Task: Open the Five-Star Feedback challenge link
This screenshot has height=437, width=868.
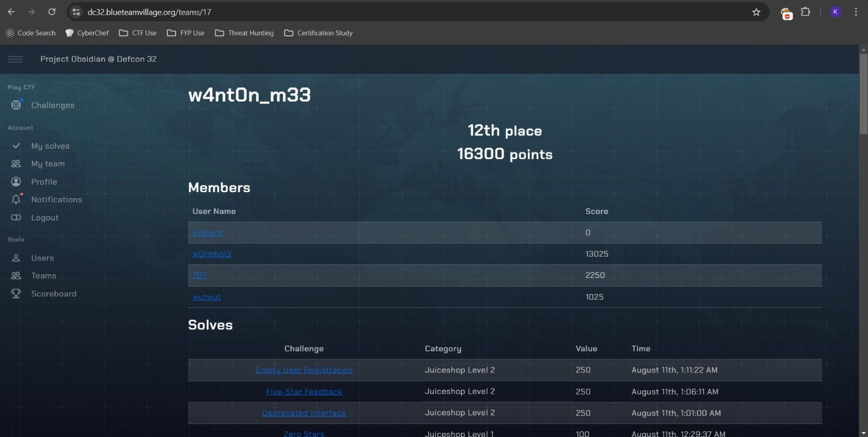Action: pos(304,392)
